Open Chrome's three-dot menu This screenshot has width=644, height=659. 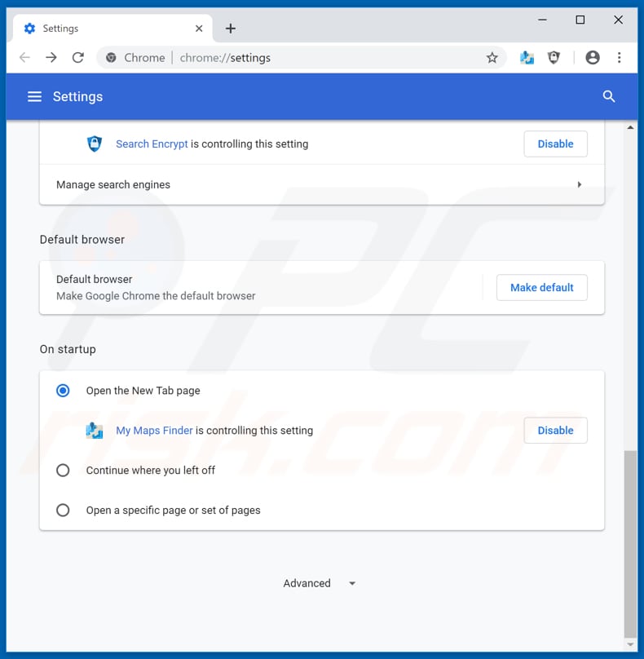pyautogui.click(x=620, y=58)
